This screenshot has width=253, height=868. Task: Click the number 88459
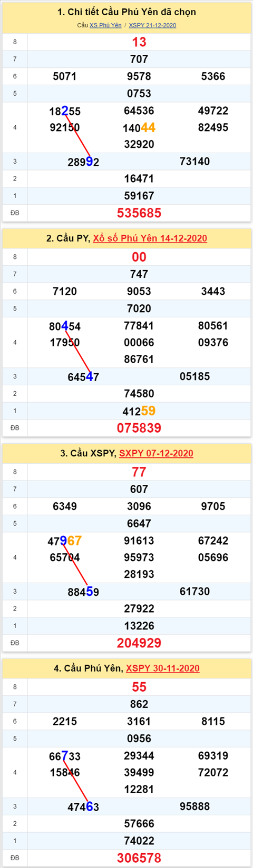pos(83,592)
